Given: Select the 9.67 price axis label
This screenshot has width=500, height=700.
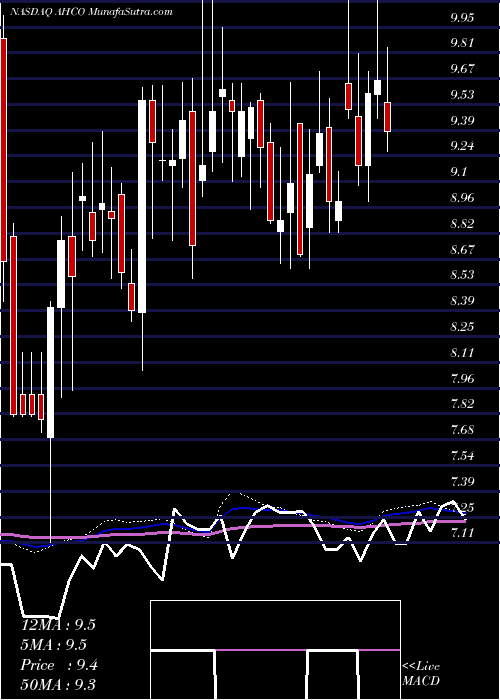Looking at the screenshot, I should click(462, 69).
